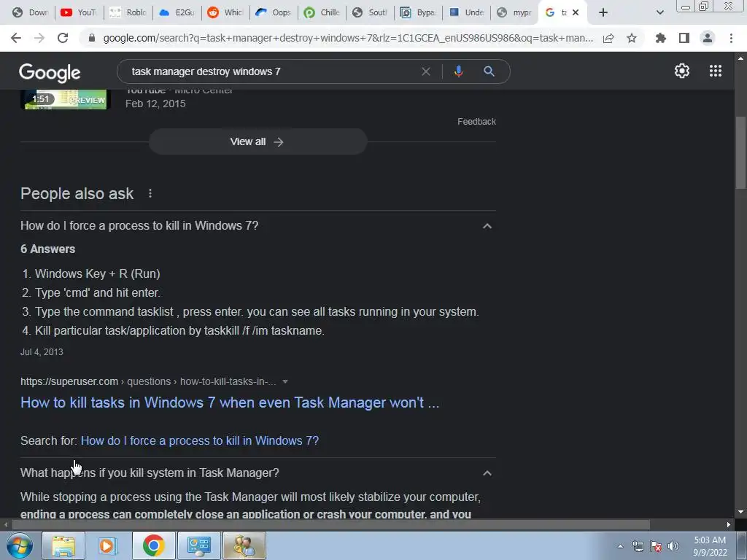Bookmark this page with the star
Screen dimensions: 747x560
pos(632,38)
